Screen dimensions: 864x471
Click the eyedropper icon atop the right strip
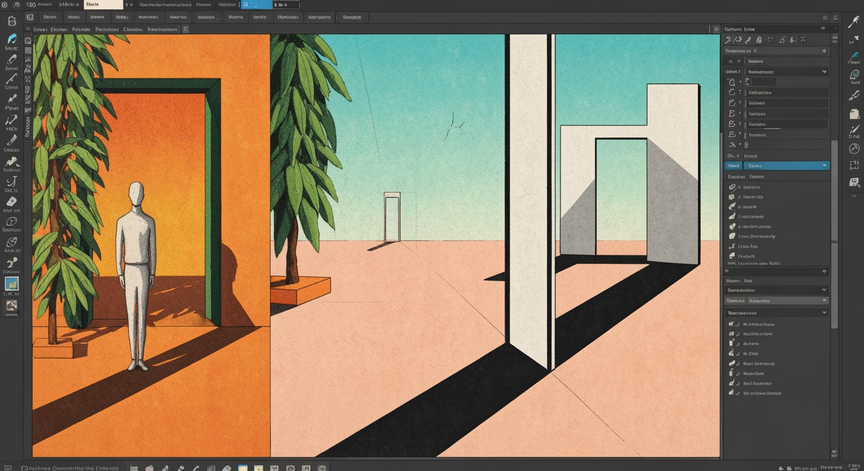[x=854, y=21]
